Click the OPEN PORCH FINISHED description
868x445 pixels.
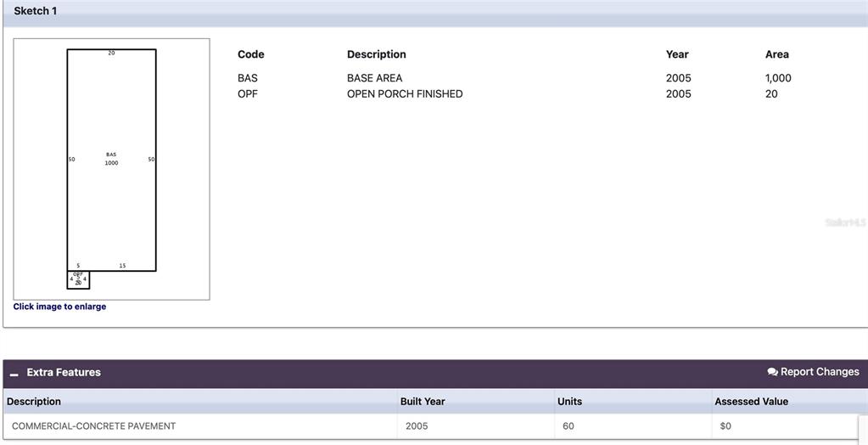pyautogui.click(x=405, y=94)
